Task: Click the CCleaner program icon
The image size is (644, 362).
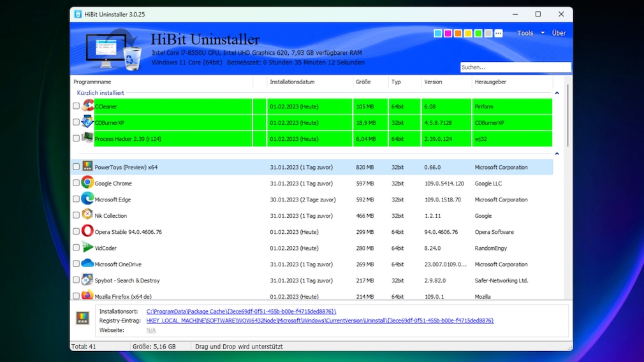Action: [87, 106]
